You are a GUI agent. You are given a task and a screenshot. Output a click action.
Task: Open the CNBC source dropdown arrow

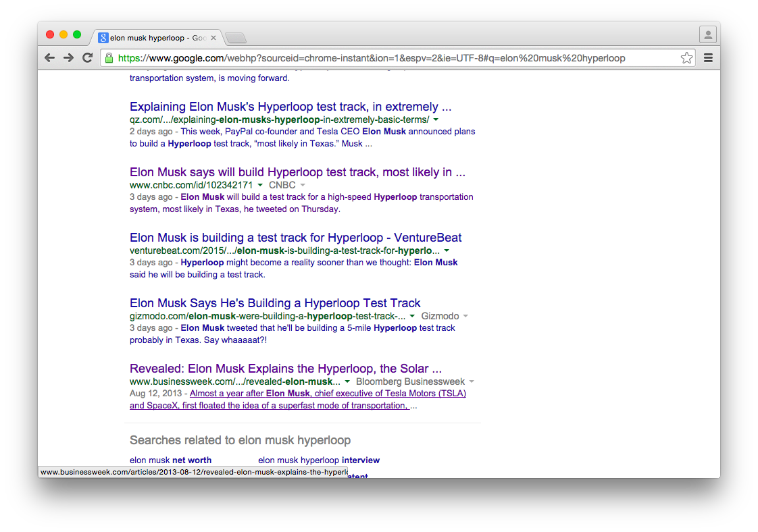coord(303,185)
